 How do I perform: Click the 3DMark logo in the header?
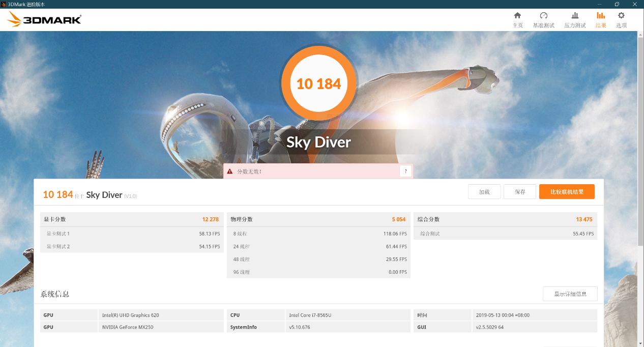tap(45, 20)
